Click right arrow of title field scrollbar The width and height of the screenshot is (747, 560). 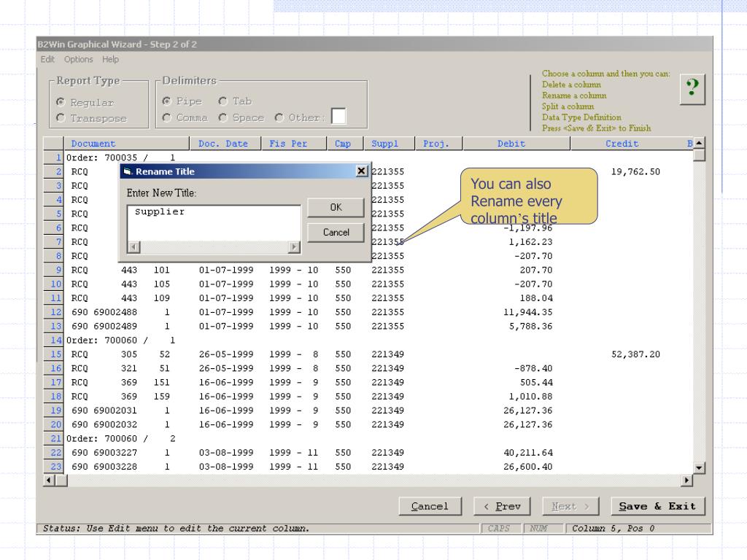[294, 246]
